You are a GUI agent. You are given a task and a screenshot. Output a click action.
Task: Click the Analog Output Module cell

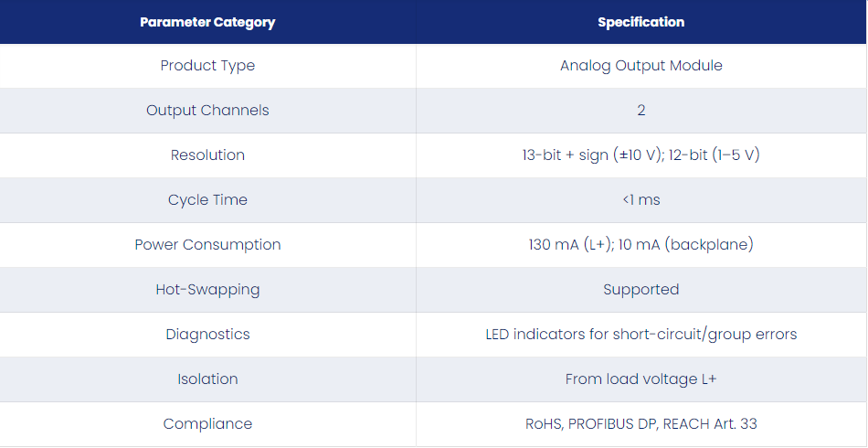641,65
